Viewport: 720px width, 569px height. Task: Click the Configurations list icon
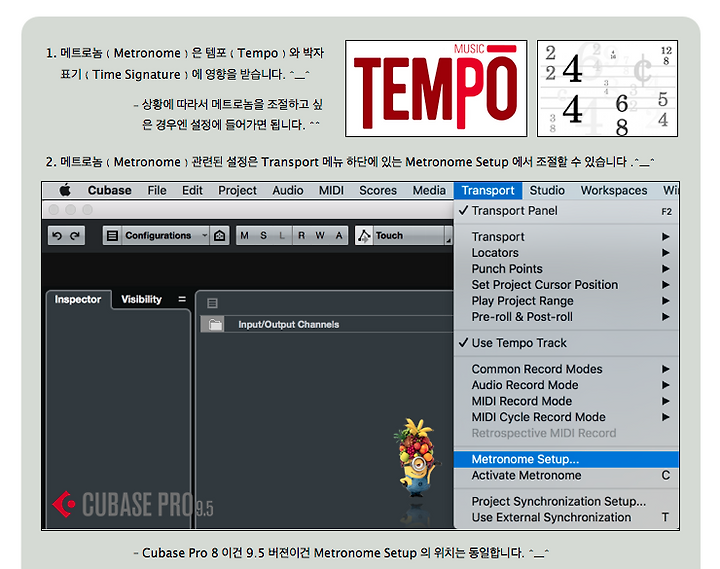pyautogui.click(x=112, y=236)
